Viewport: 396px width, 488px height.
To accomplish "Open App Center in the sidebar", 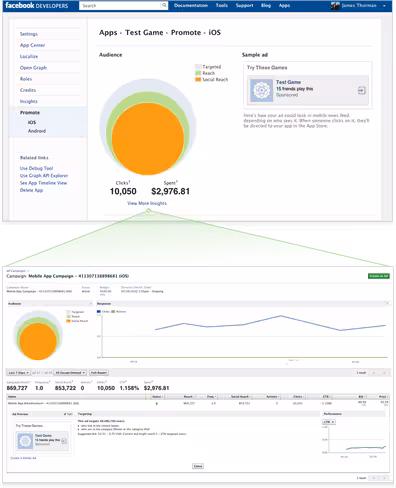I will coord(32,45).
